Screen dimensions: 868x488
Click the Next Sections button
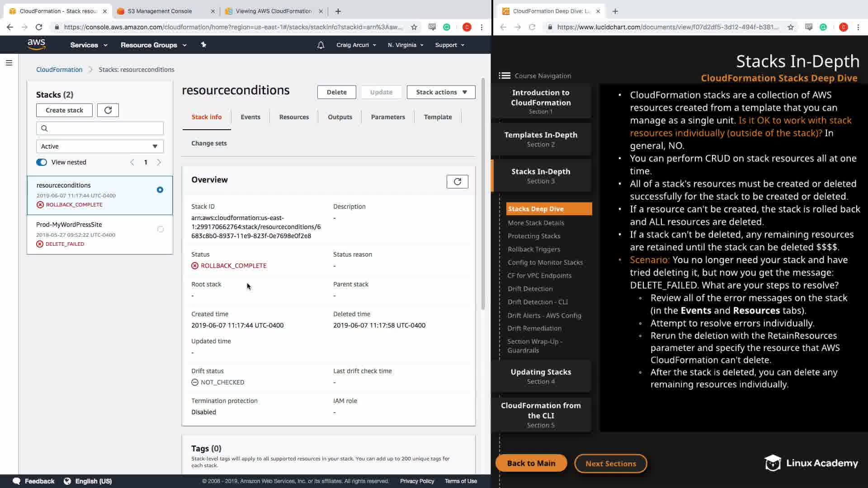(610, 464)
